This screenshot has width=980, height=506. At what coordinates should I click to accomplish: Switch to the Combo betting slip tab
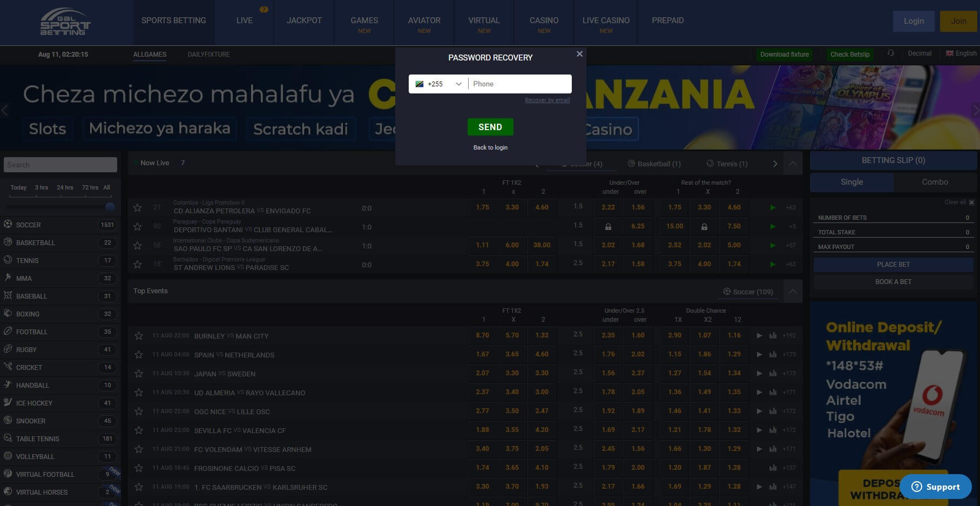934,182
